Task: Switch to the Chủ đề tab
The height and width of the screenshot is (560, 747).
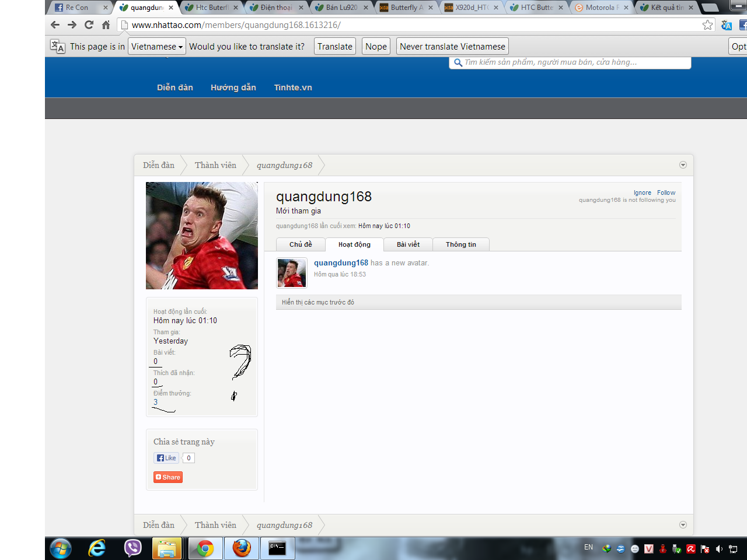Action: coord(301,244)
